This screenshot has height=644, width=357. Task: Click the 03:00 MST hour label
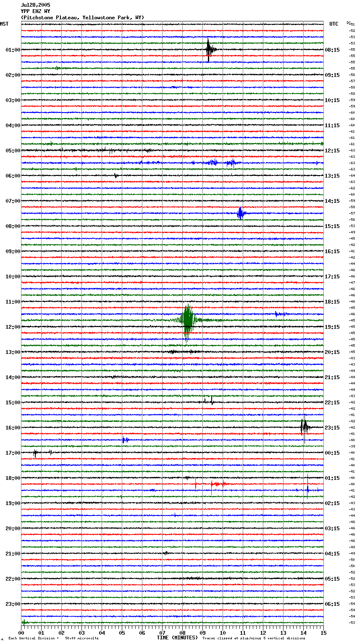tap(13, 100)
